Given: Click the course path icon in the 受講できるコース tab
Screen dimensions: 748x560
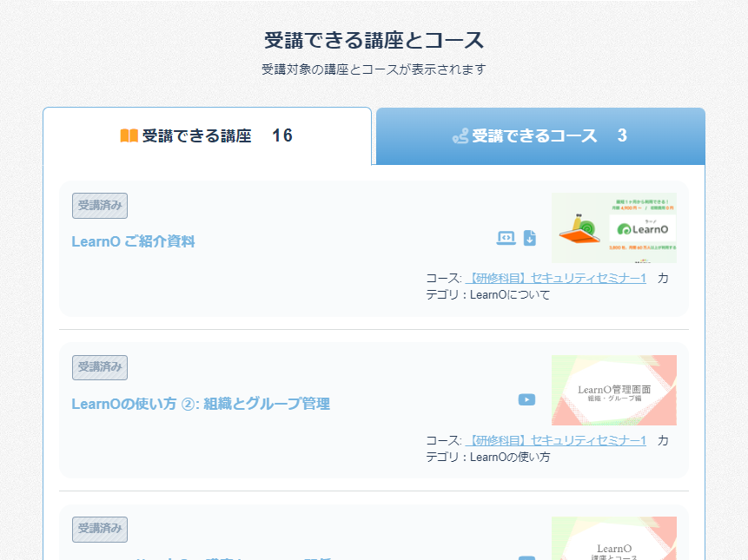Looking at the screenshot, I should 460,136.
